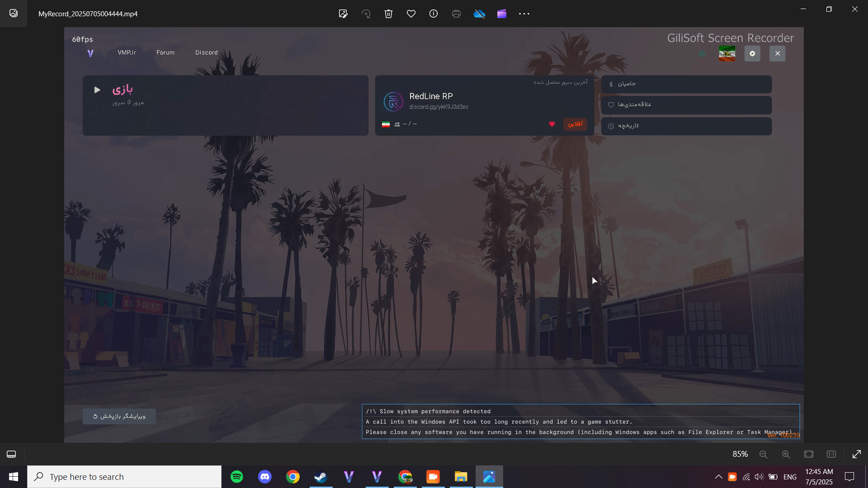Open the print icon
The image size is (868, 488).
[x=456, y=14]
